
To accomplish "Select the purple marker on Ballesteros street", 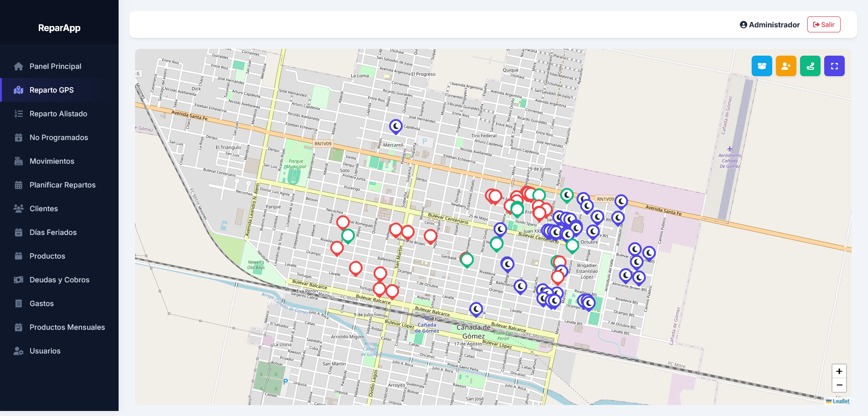I will tap(520, 286).
